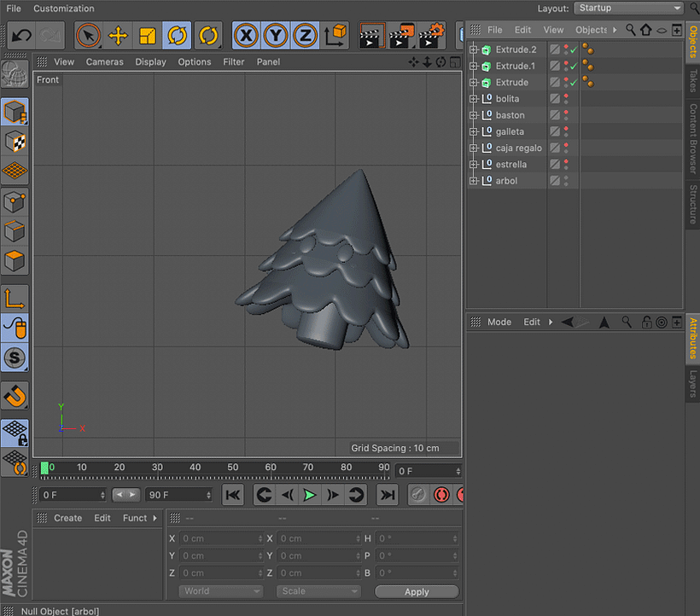Expand the arbol object tree node

tap(474, 181)
